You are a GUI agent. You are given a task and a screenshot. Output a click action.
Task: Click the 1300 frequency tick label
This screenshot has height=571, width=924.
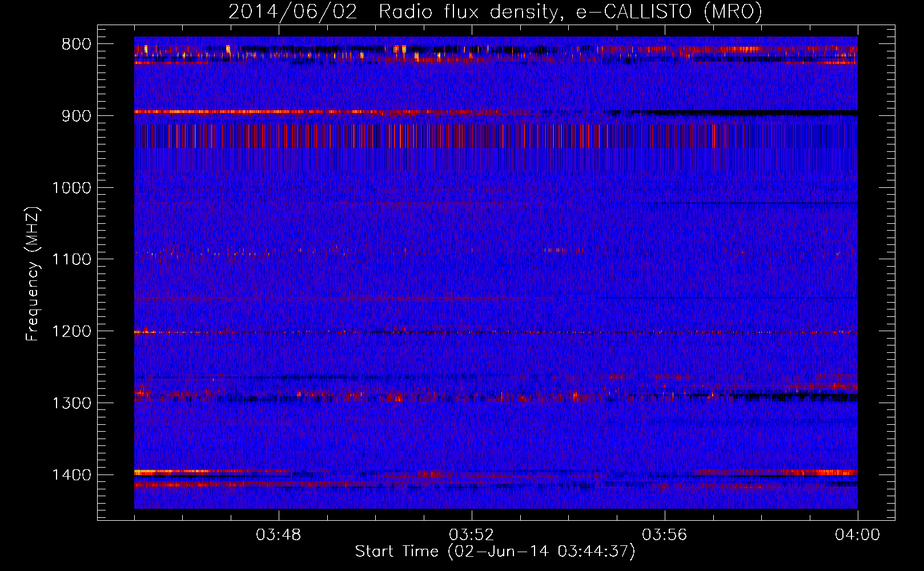pyautogui.click(x=71, y=403)
